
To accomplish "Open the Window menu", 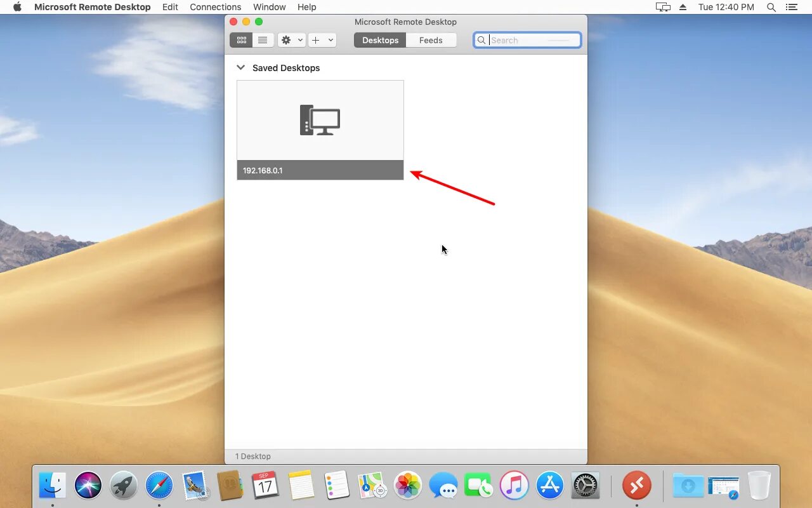I will point(270,7).
